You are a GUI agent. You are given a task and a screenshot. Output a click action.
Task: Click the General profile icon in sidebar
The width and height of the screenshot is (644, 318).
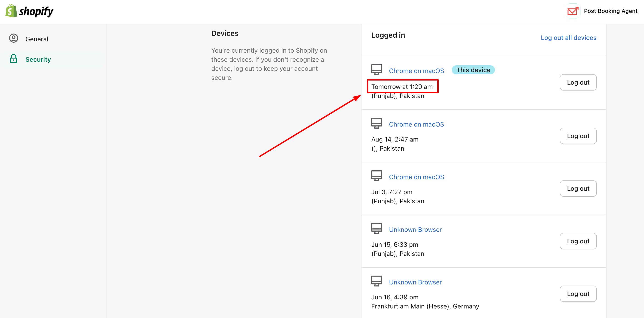(x=13, y=38)
